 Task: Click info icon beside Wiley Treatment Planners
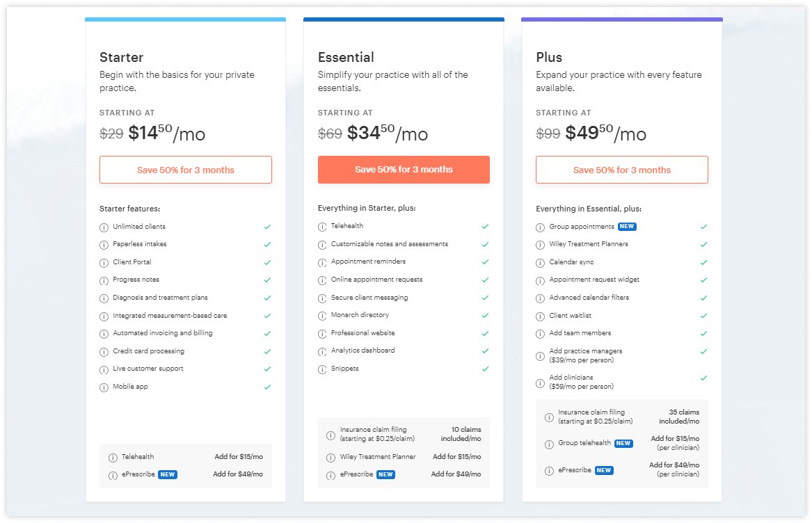click(541, 245)
